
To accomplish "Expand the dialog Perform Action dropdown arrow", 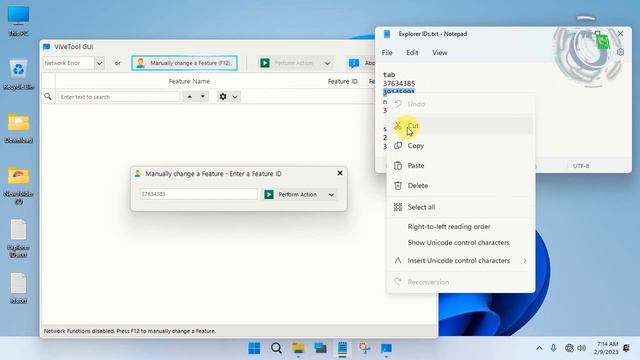I will pos(331,195).
